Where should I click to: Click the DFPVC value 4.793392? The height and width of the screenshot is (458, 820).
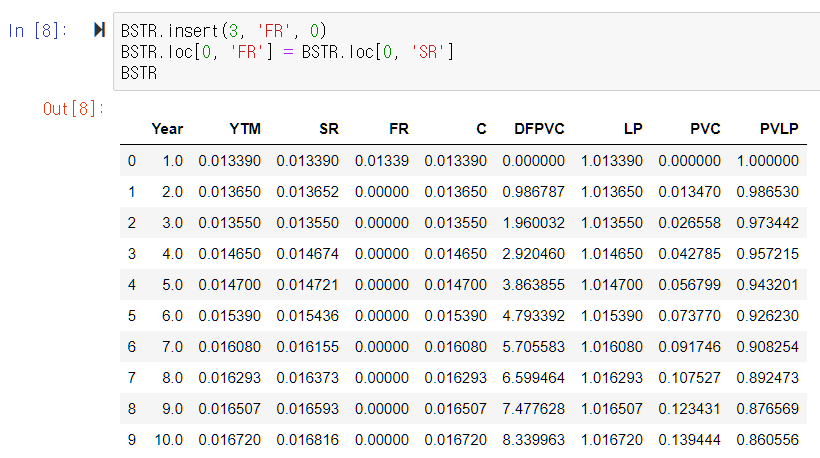coord(533,316)
